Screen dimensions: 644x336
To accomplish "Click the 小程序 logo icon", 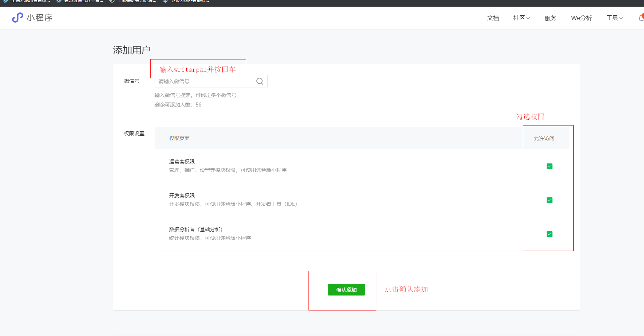I will click(x=17, y=18).
